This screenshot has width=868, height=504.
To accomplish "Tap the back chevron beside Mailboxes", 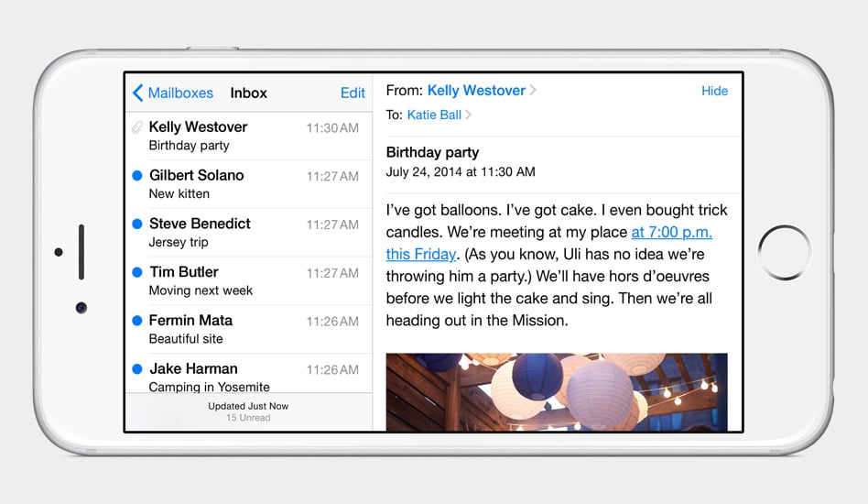I will tap(138, 93).
